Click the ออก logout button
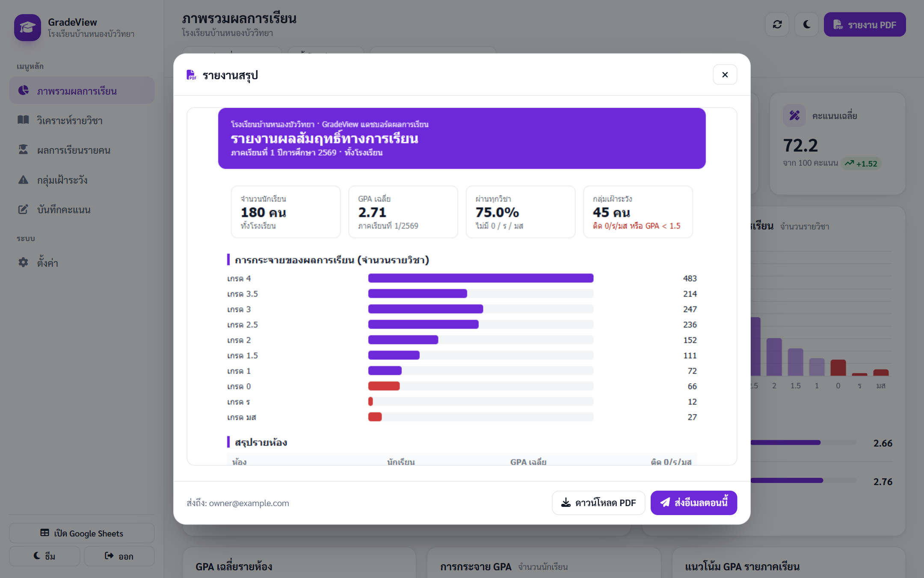The width and height of the screenshot is (924, 578). (119, 556)
